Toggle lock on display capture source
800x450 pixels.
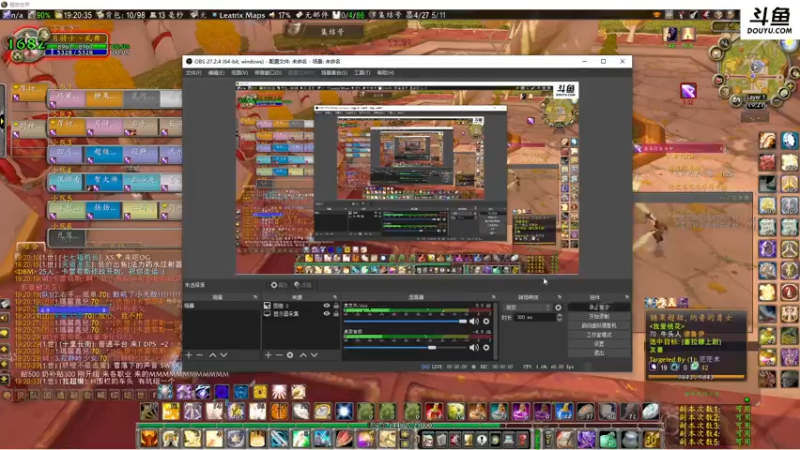tap(336, 314)
